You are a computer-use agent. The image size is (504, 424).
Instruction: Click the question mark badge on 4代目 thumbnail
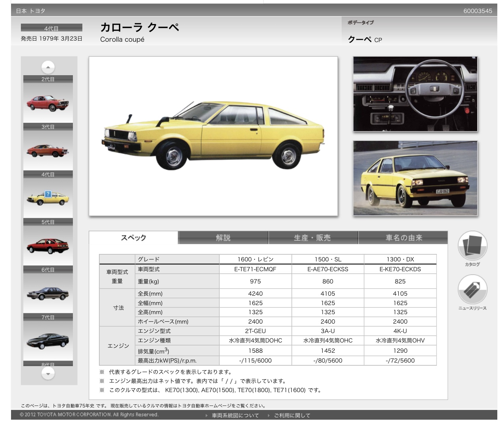point(48,194)
